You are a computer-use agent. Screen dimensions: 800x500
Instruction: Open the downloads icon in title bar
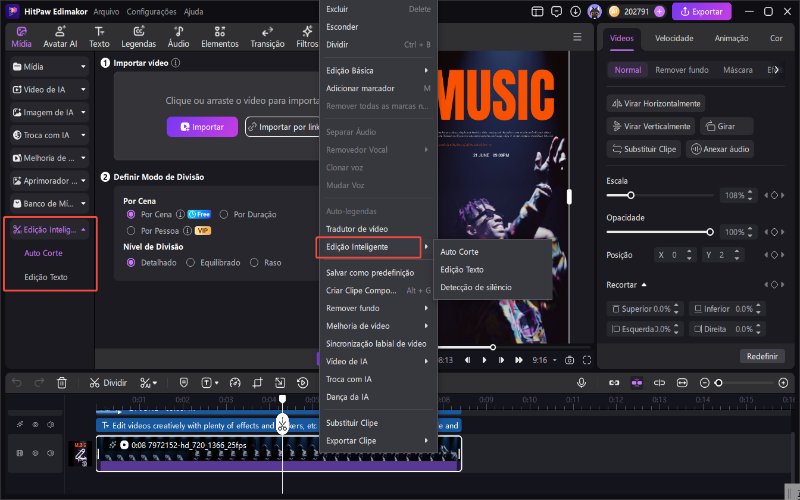pyautogui.click(x=576, y=11)
